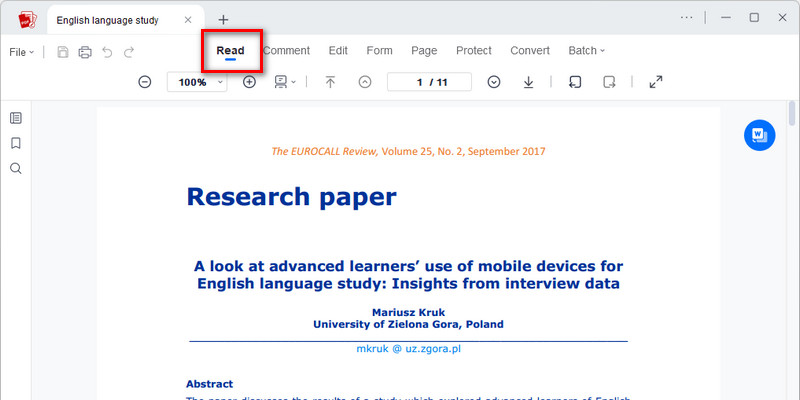Viewport: 800px width, 400px height.
Task: Jump to last page icon
Action: pyautogui.click(x=529, y=82)
